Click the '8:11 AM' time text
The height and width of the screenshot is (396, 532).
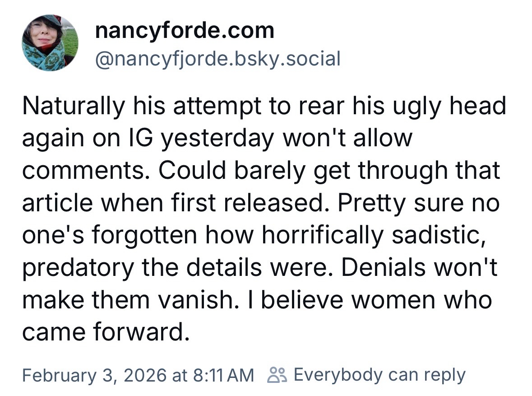[222, 375]
